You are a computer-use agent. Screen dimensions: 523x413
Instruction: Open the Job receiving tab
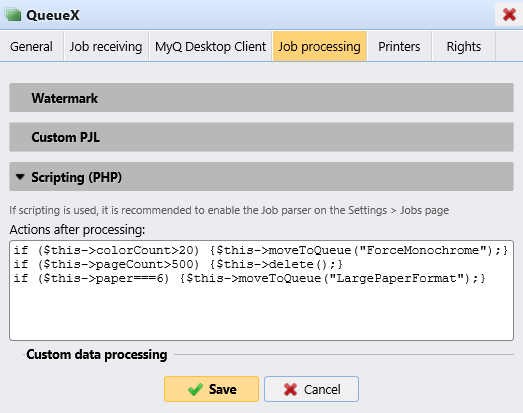[x=106, y=46]
